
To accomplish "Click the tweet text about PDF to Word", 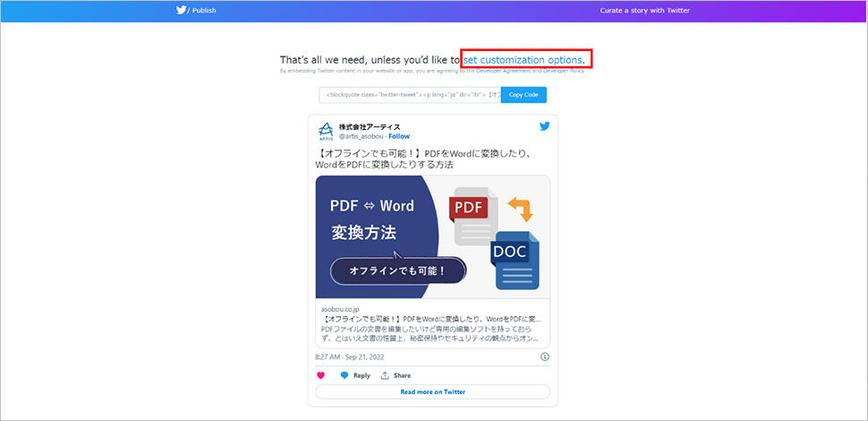I will point(423,159).
